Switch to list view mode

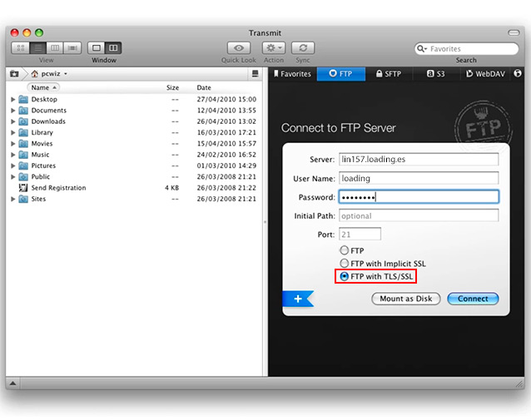[38, 48]
